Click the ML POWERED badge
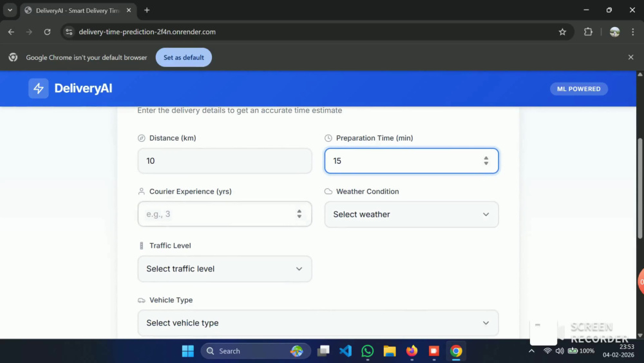Screen dimensions: 644x363 579,89
